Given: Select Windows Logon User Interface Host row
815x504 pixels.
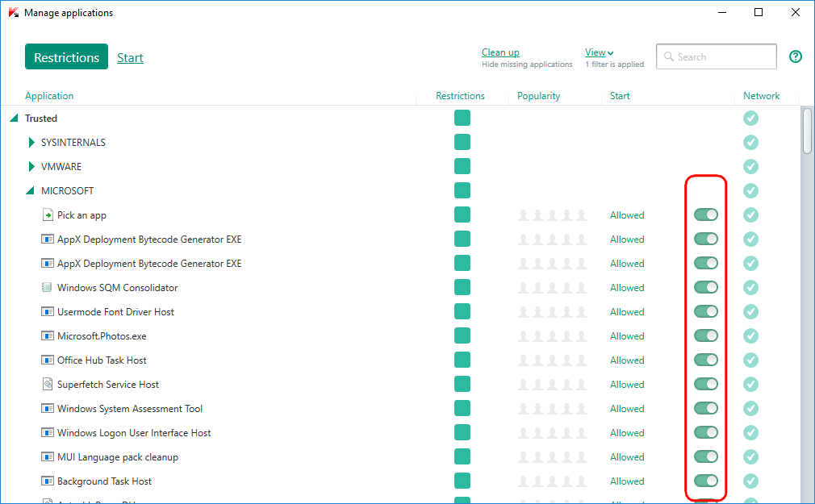Looking at the screenshot, I should point(399,432).
